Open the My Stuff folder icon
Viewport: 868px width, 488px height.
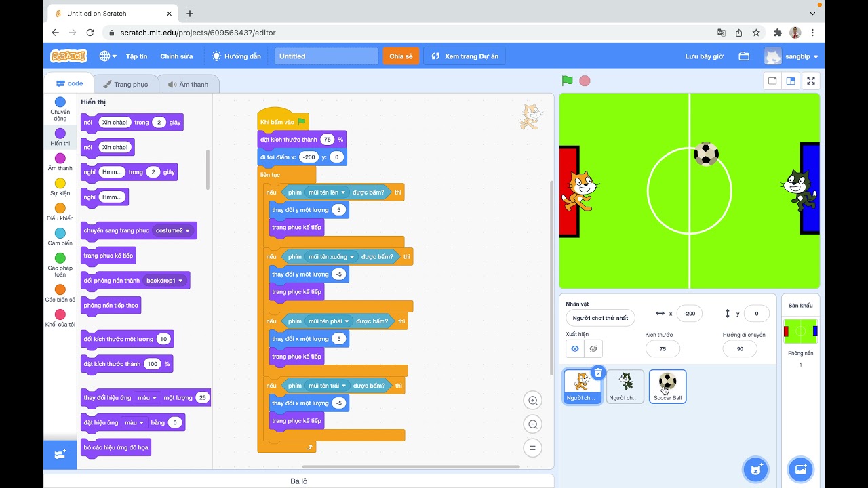click(744, 56)
